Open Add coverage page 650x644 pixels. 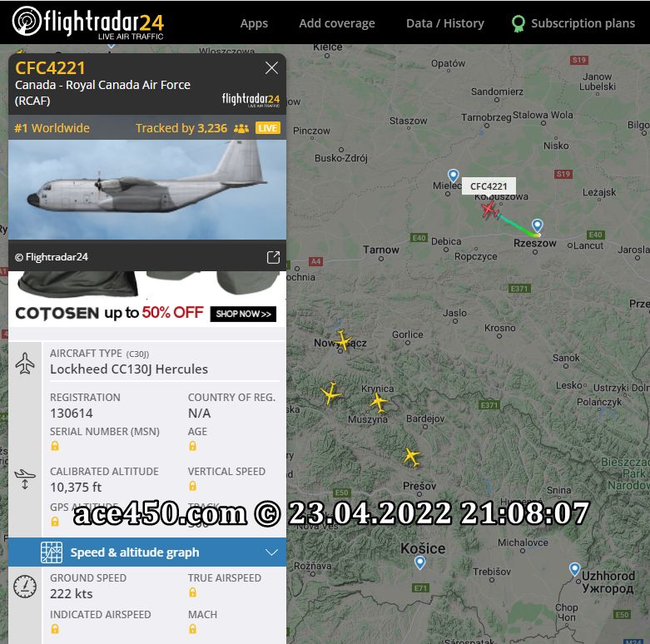coord(336,23)
